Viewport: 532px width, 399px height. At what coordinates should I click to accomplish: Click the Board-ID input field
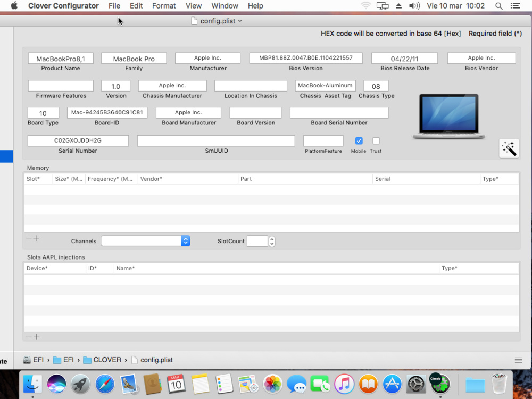coord(107,113)
